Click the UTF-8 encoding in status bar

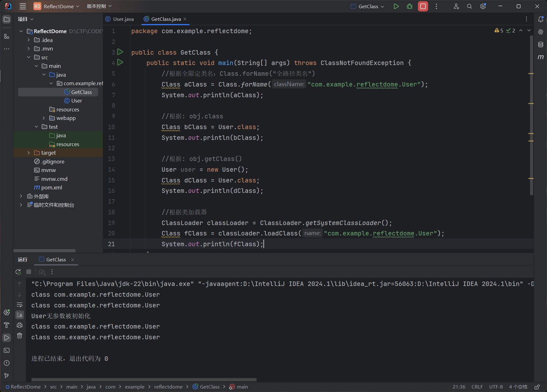point(496,387)
